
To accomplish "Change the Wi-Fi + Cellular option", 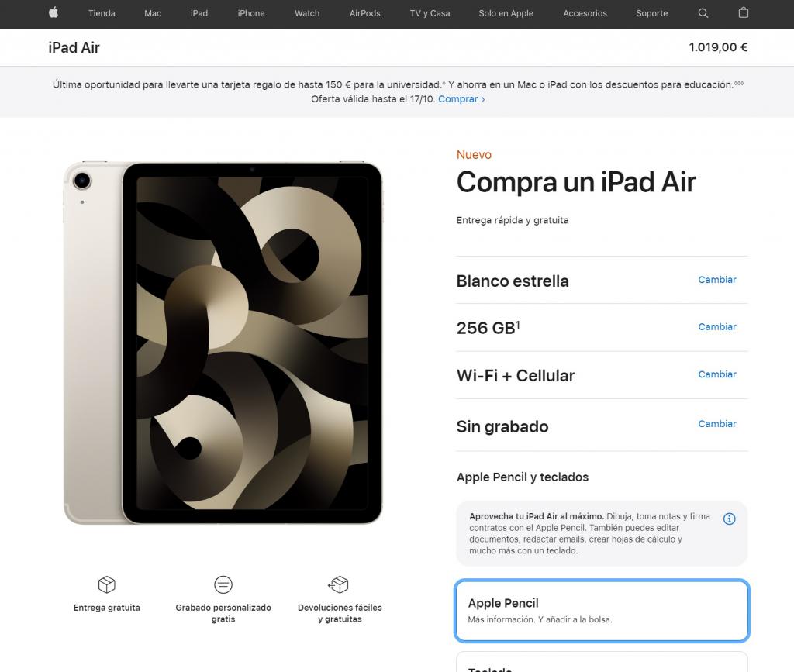I will [717, 374].
